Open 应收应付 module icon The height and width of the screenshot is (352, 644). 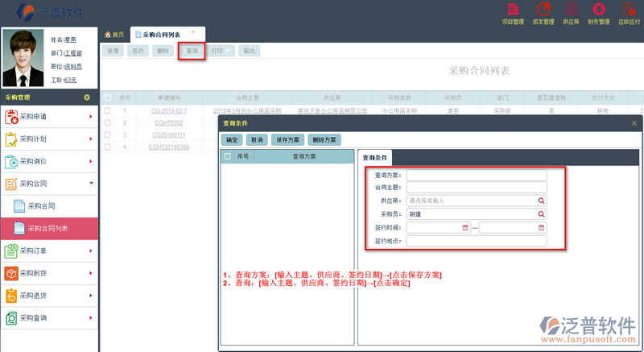click(629, 13)
